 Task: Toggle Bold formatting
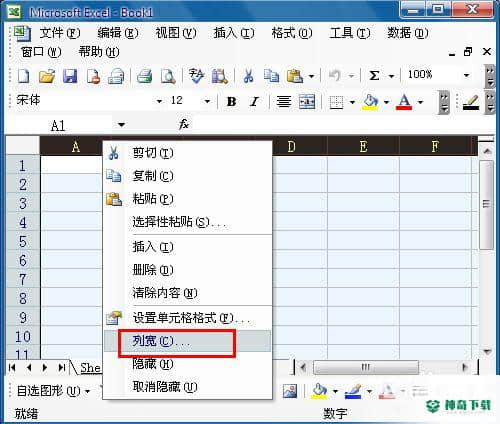(x=231, y=102)
